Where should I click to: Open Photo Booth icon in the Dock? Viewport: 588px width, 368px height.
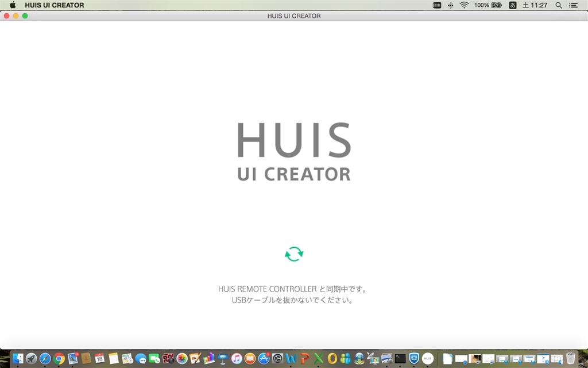[168, 359]
